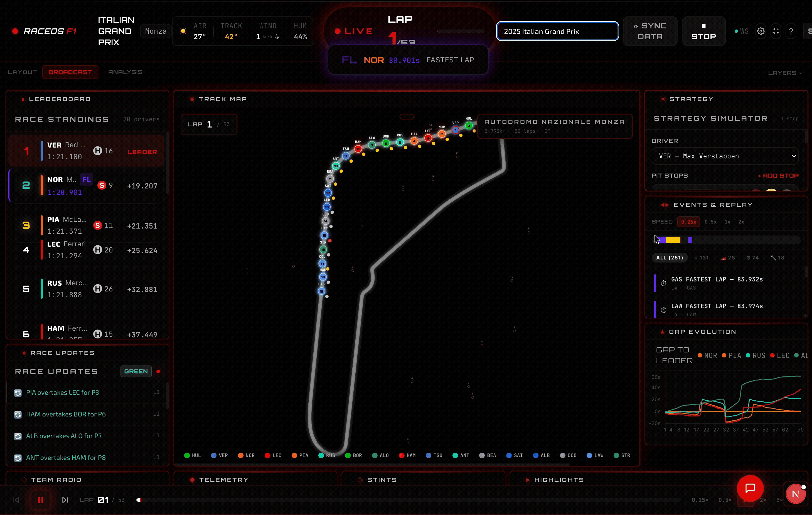The image size is (812, 515).
Task: Click VER's hard tyre H badge
Action: point(97,151)
